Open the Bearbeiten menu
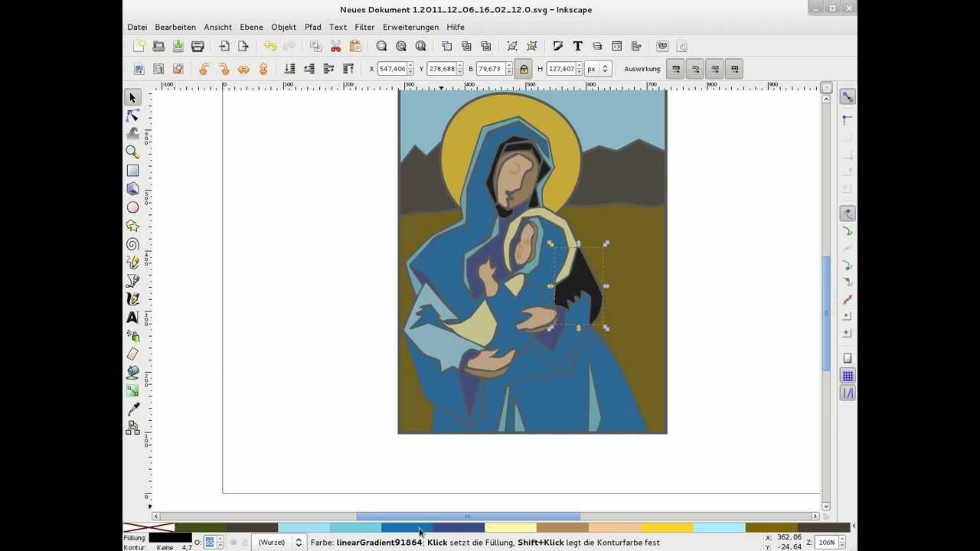980x551 pixels. pos(175,27)
